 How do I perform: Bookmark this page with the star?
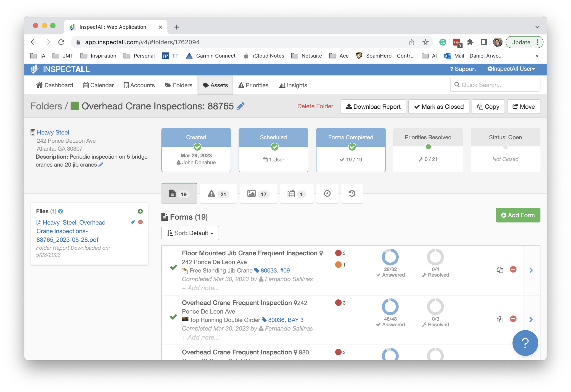pyautogui.click(x=426, y=42)
